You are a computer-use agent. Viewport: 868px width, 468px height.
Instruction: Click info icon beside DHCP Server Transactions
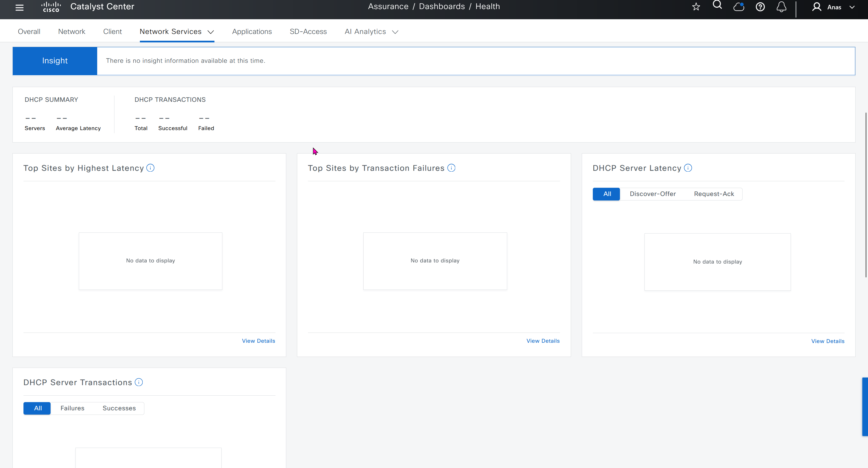(139, 382)
